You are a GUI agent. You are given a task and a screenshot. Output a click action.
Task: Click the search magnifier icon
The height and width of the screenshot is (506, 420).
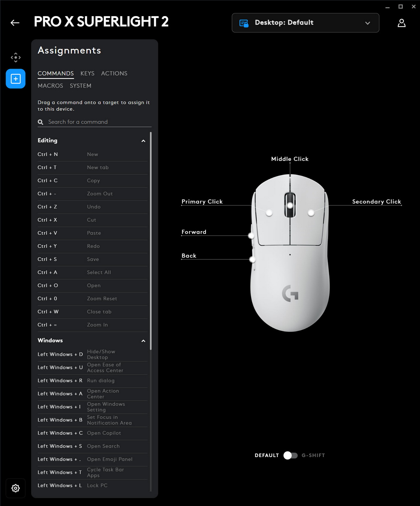coord(41,122)
